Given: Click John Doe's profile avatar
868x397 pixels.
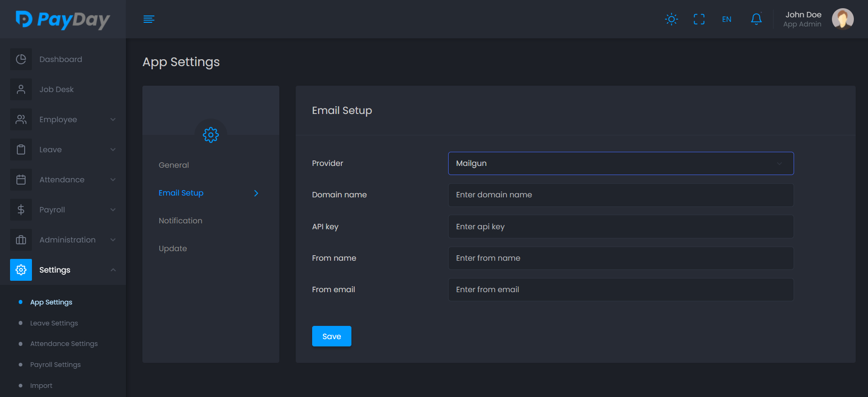Looking at the screenshot, I should tap(842, 19).
